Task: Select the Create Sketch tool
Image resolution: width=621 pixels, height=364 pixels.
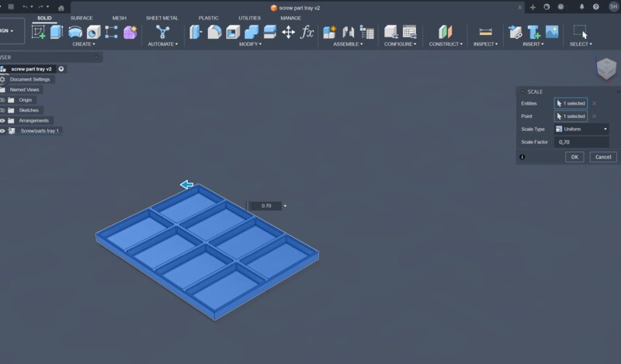Action: click(x=38, y=32)
